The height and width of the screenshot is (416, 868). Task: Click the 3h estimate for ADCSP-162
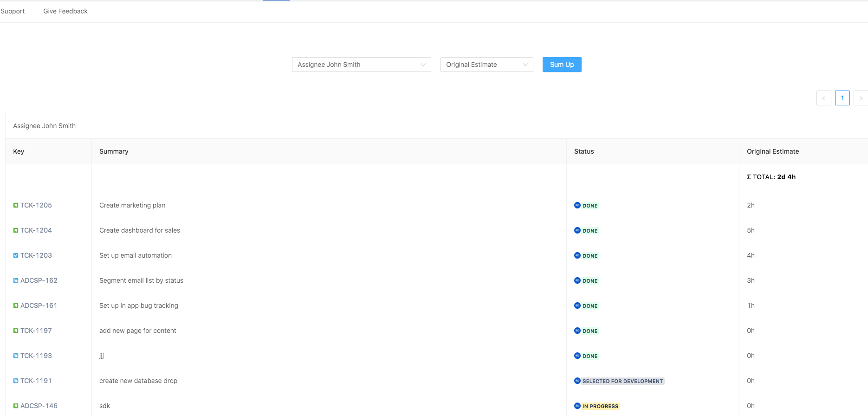751,280
